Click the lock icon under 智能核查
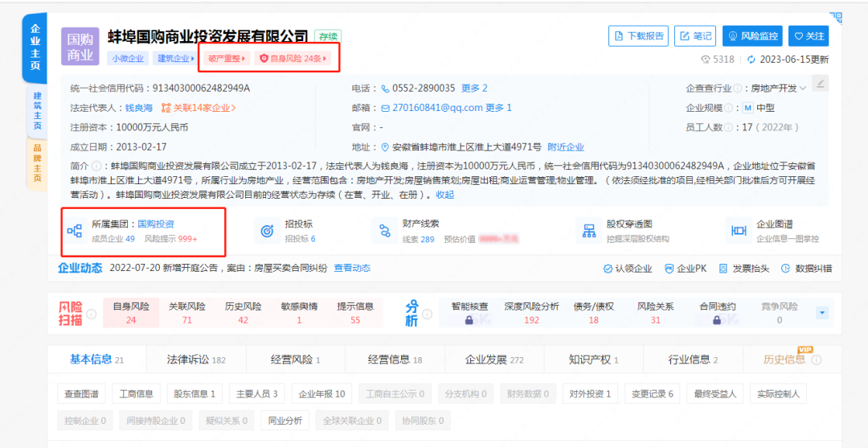Screen dimensions: 868x448 pos(469,320)
